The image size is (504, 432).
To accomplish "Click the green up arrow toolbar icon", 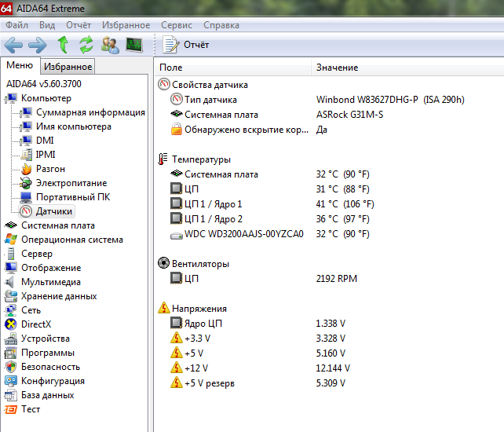I will point(63,45).
